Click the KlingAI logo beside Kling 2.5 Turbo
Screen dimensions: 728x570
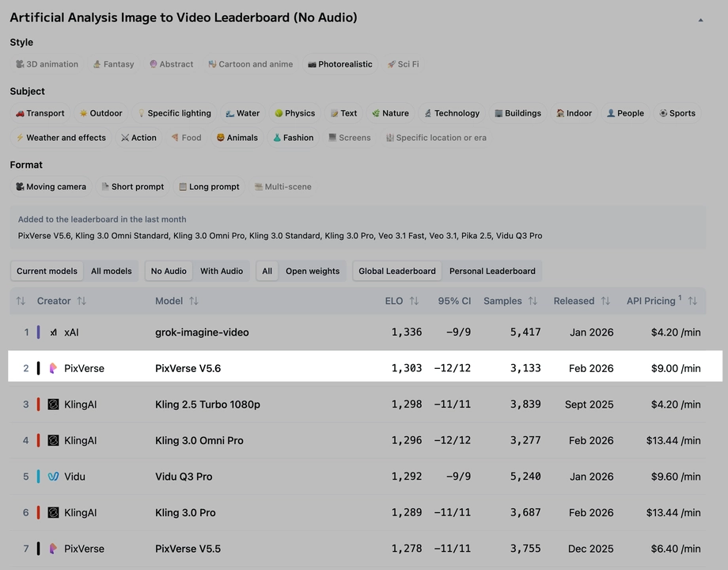(53, 405)
